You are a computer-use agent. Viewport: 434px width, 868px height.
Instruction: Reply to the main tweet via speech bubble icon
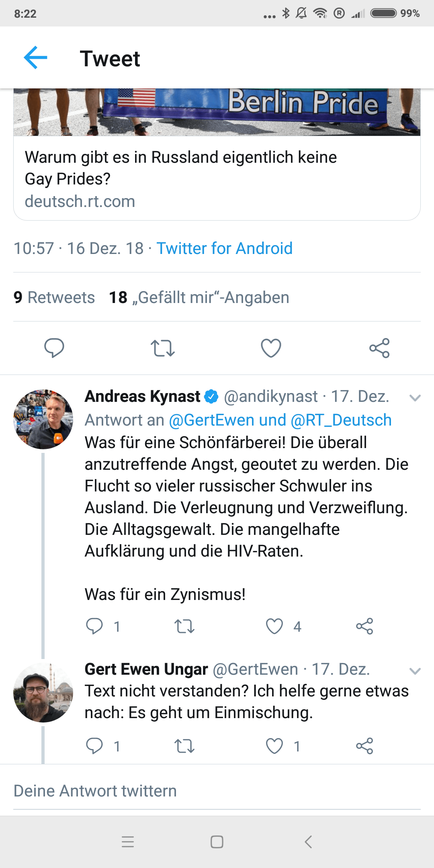(x=55, y=349)
